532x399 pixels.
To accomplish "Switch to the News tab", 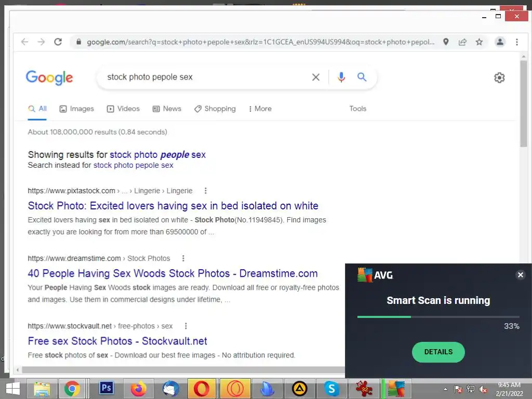I will pyautogui.click(x=167, y=109).
